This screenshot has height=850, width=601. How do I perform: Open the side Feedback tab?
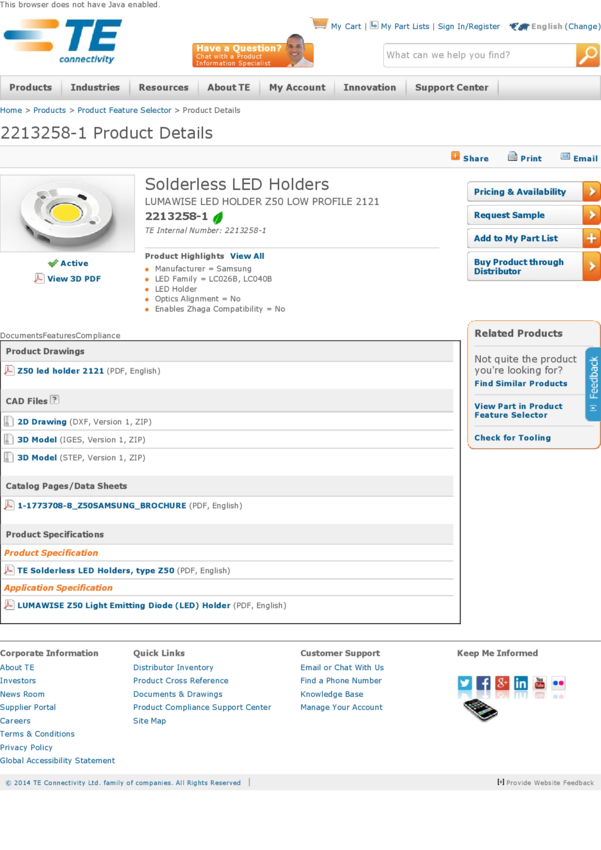tap(593, 384)
